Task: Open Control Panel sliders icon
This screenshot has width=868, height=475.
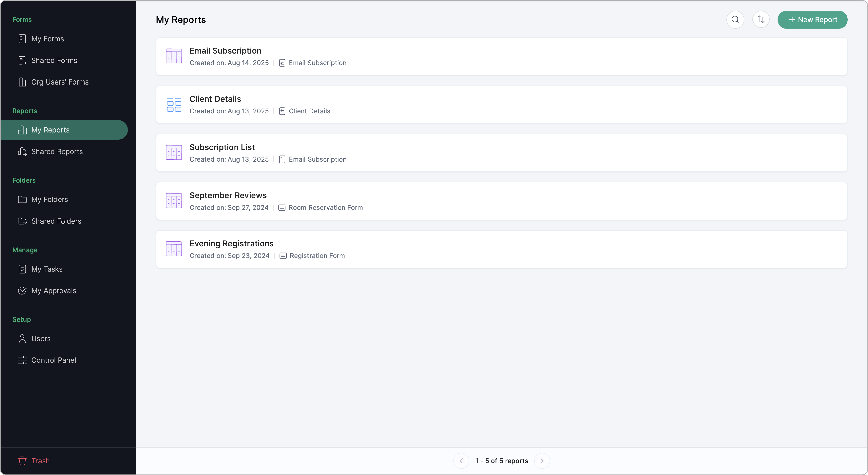Action: coord(22,360)
